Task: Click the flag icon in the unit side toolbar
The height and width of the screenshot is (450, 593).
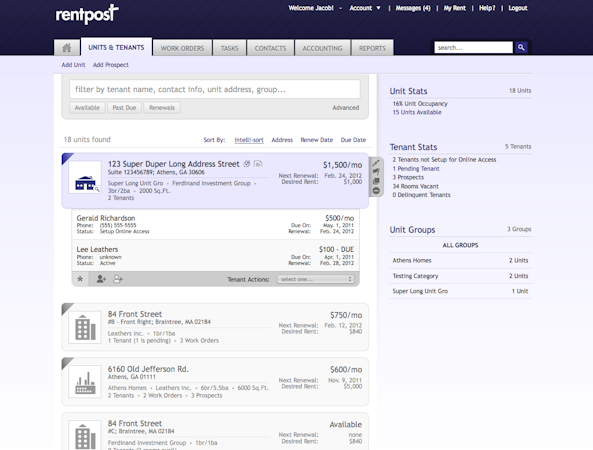Action: (376, 172)
